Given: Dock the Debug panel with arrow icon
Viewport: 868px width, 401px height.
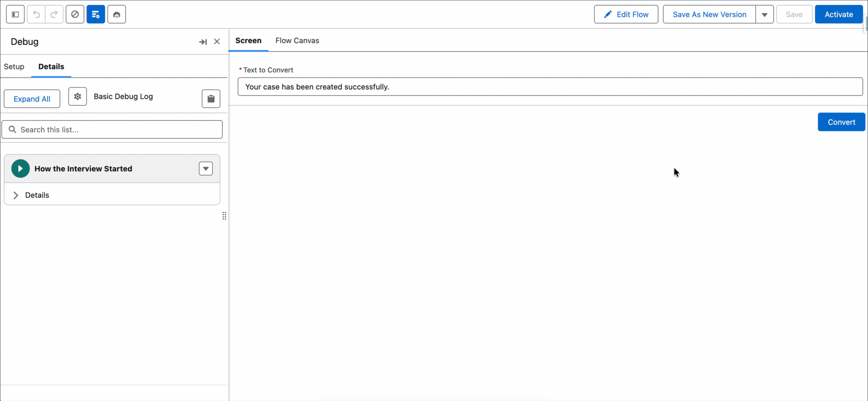Looking at the screenshot, I should [203, 42].
